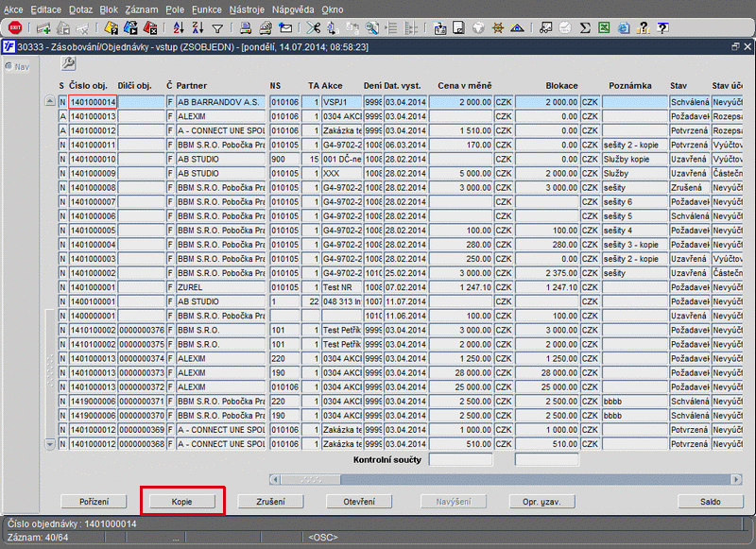Click the Internet Explorer icon in toolbar
This screenshot has height=549, width=756.
[624, 28]
